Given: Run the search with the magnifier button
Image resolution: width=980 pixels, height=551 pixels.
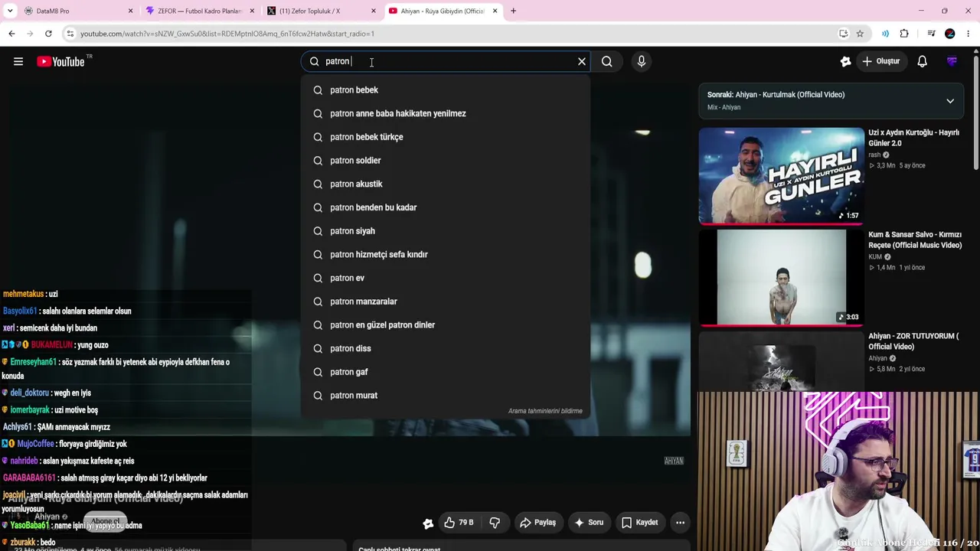Looking at the screenshot, I should (607, 61).
